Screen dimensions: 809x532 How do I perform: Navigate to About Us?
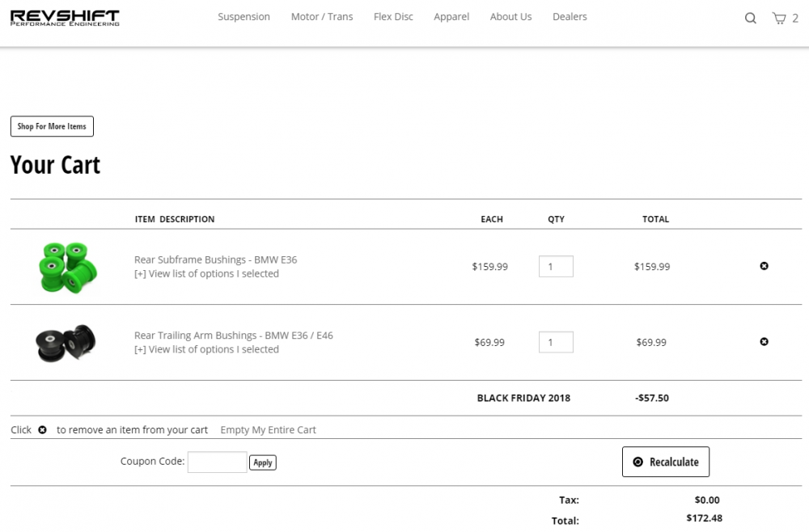tap(510, 16)
